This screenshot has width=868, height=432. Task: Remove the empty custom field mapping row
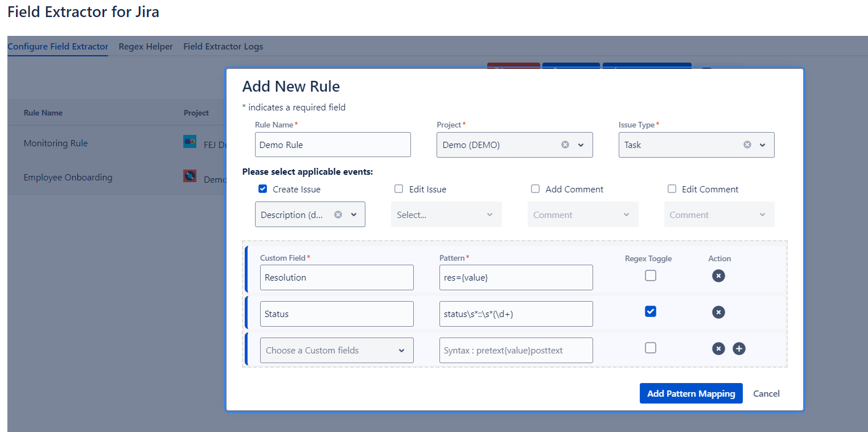click(718, 349)
